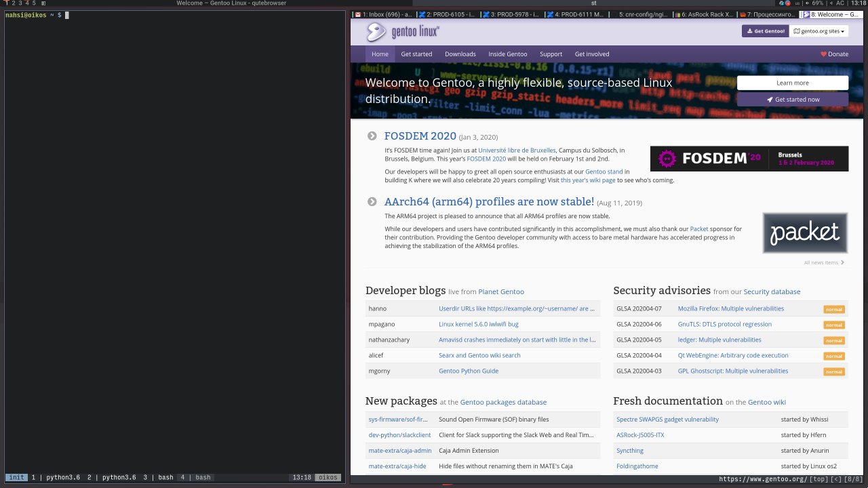Viewport: 868px width, 488px height.
Task: Click the Get started now button
Action: pos(792,99)
